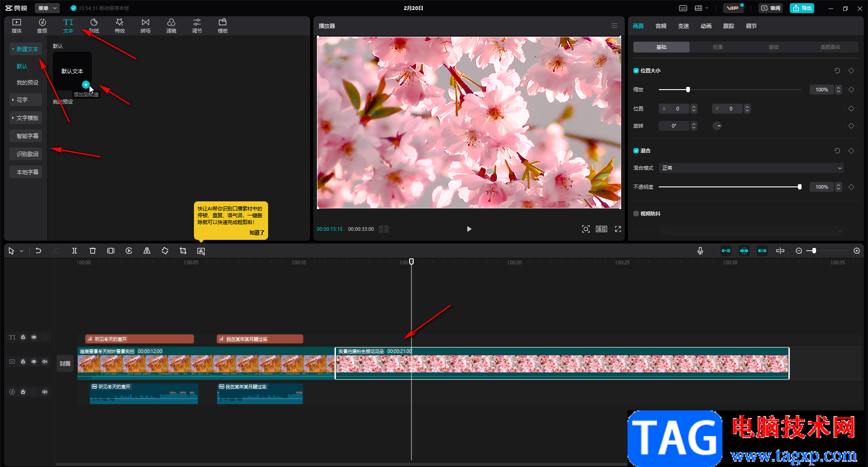The height and width of the screenshot is (467, 868).
Task: Click the 导出 export button
Action: coord(802,8)
